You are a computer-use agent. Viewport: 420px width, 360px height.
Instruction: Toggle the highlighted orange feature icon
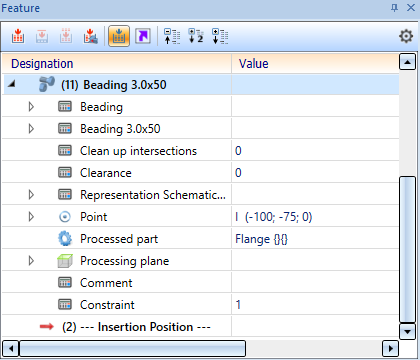coord(119,36)
